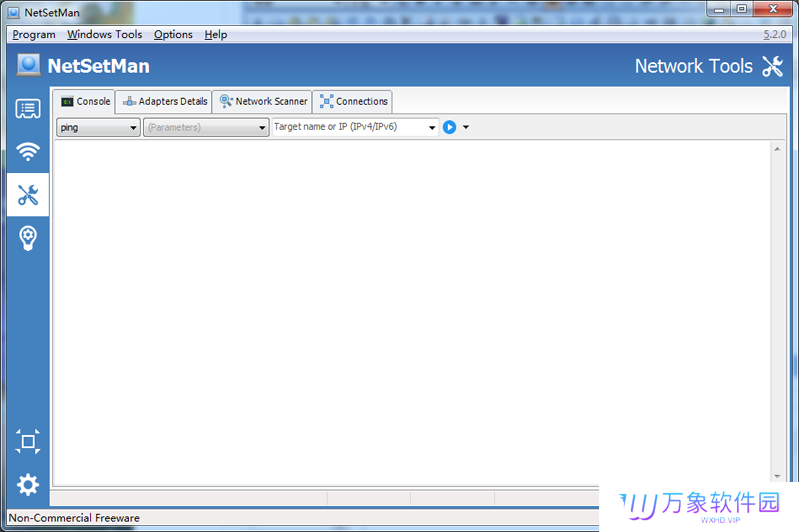Click the Non-Commercial Freeware status text
Image resolution: width=799 pixels, height=532 pixels.
pyautogui.click(x=74, y=518)
